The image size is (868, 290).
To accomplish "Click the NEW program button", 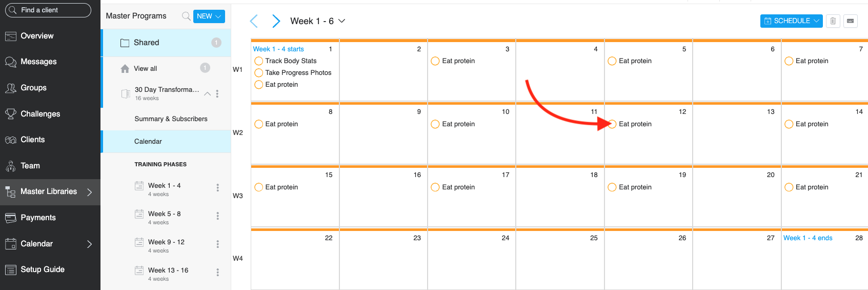I will (x=209, y=16).
